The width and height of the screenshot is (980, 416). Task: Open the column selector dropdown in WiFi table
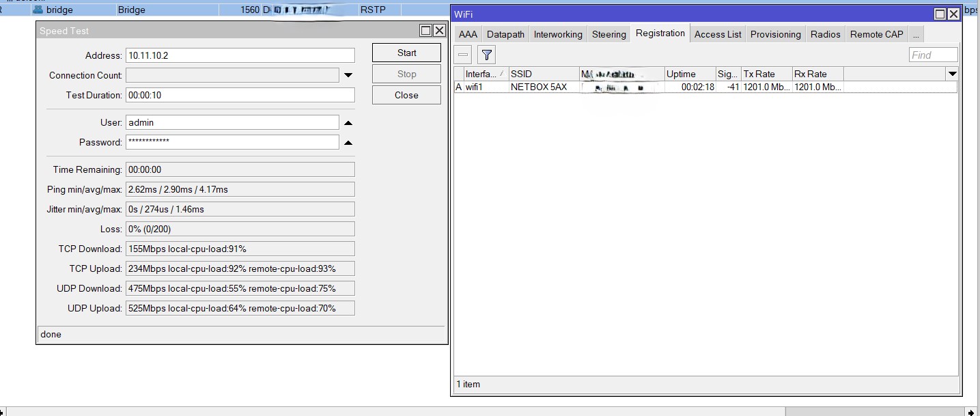[x=952, y=74]
